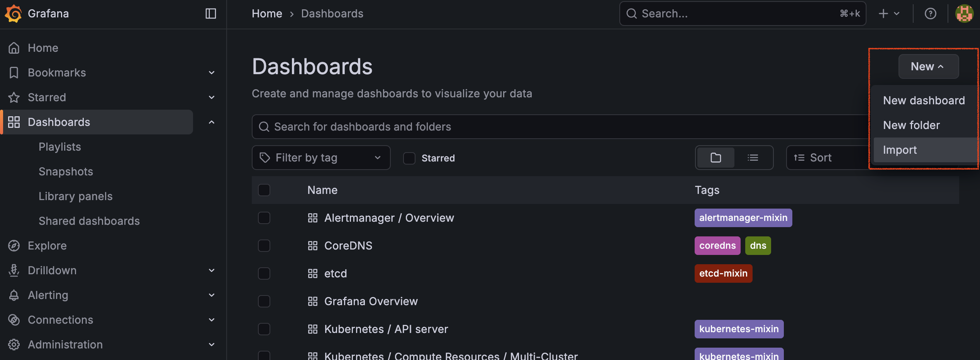Switch to list view icon
The image size is (980, 360).
pyautogui.click(x=753, y=158)
